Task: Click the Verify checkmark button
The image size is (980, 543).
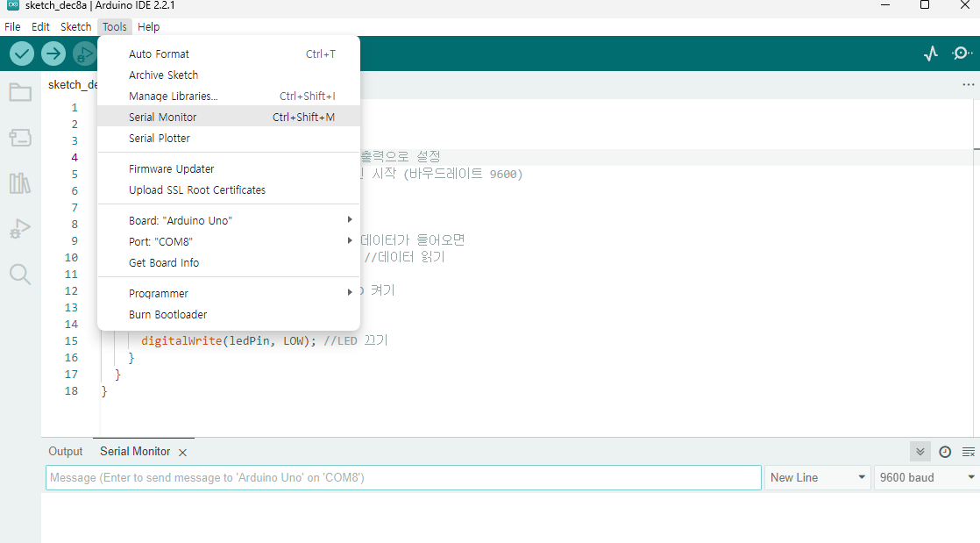Action: [x=22, y=54]
